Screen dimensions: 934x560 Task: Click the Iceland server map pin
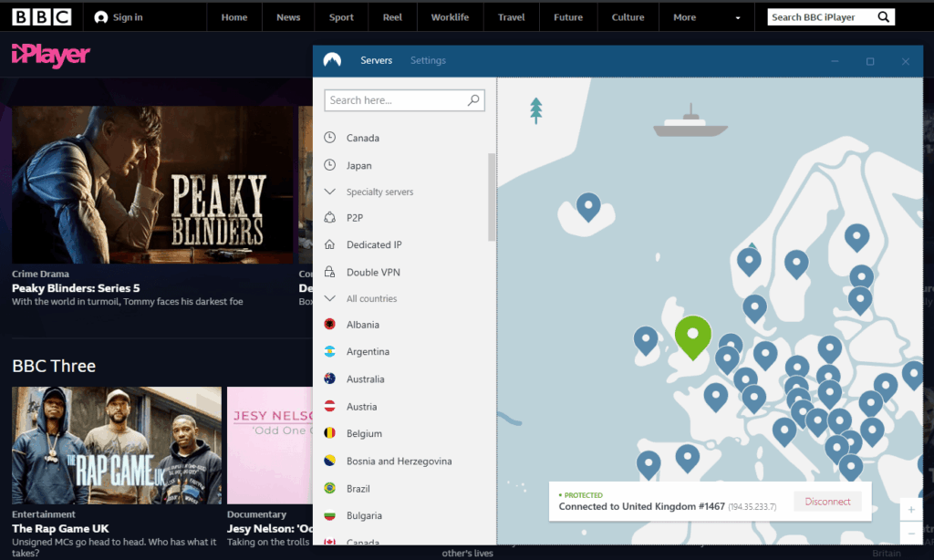click(x=588, y=207)
